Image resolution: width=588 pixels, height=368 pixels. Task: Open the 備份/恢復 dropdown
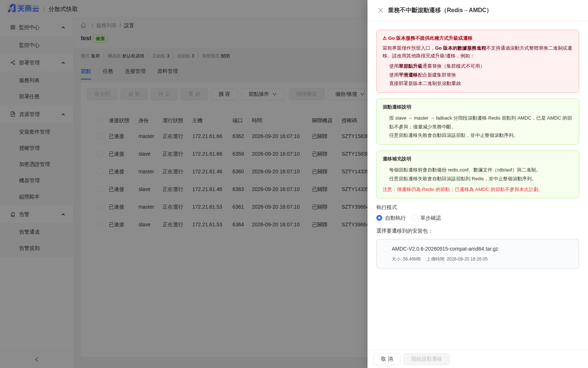point(347,94)
